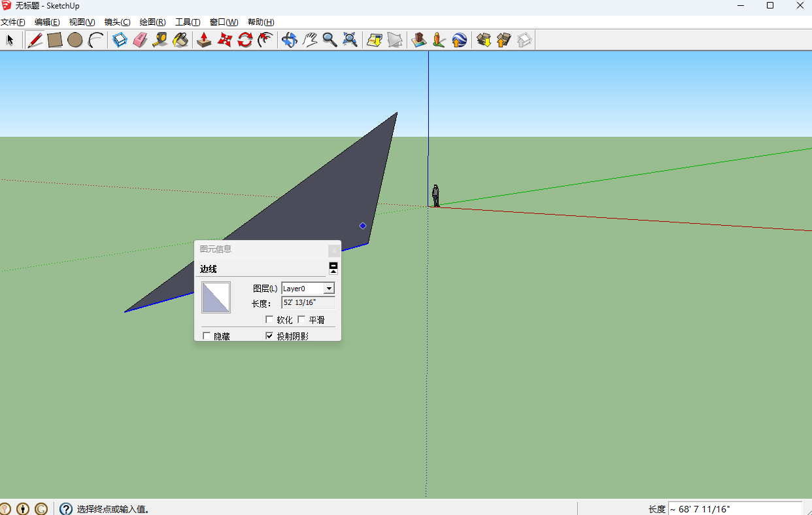This screenshot has height=515, width=812.
Task: Check the 平滑 (smooth) checkbox
Action: [x=301, y=320]
